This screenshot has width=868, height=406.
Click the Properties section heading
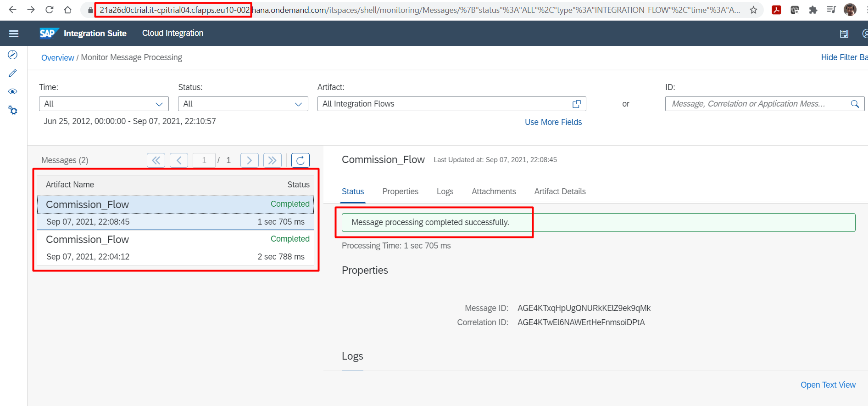point(365,271)
